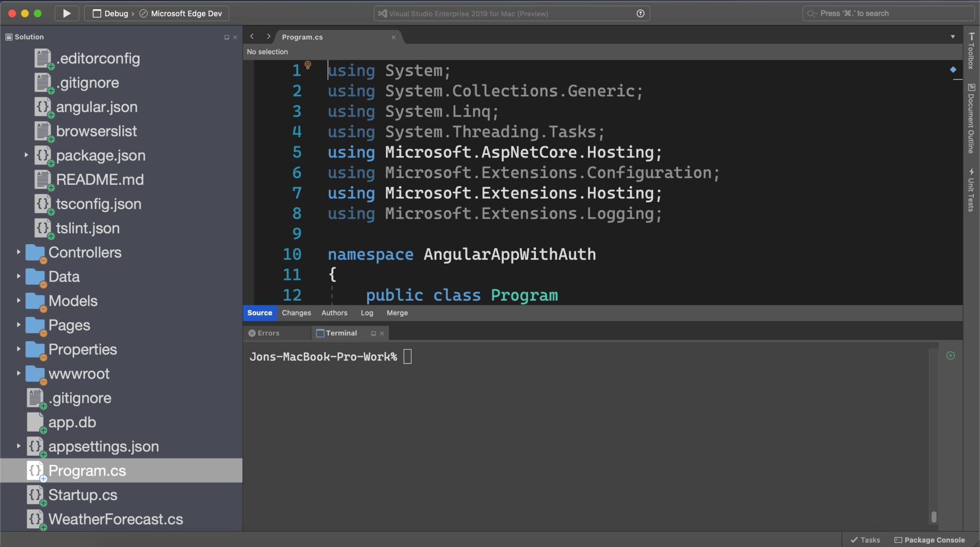Click the Startup.cs file in solution

click(83, 494)
